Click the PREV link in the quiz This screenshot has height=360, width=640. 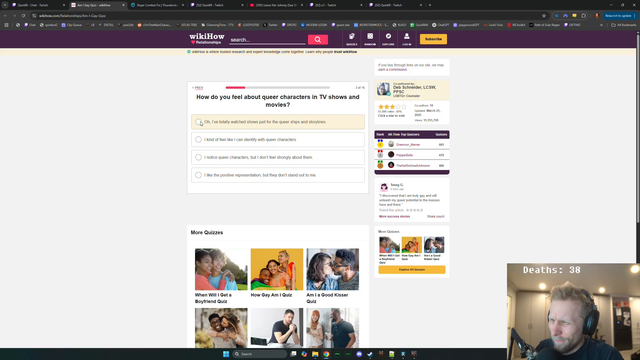click(x=198, y=88)
